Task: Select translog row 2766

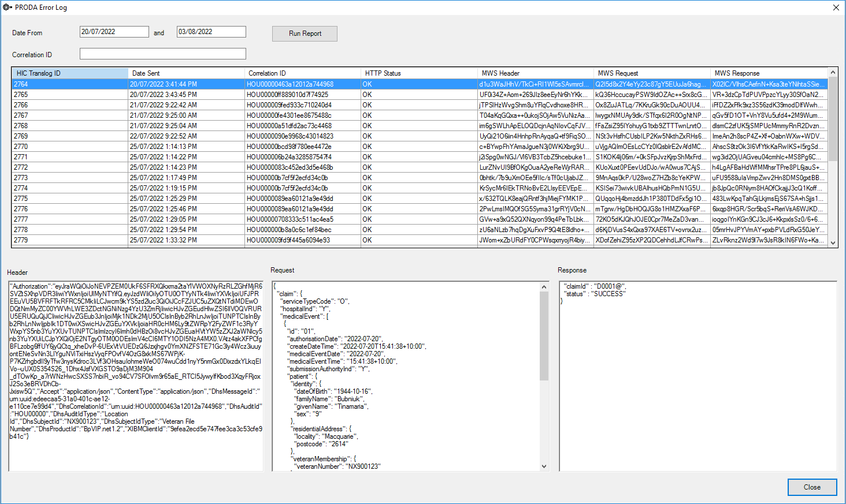Action: click(x=420, y=105)
